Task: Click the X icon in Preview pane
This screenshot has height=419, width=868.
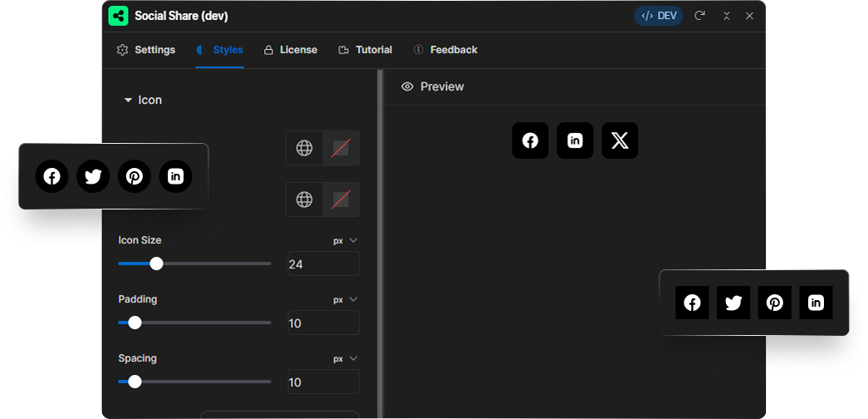Action: tap(620, 140)
